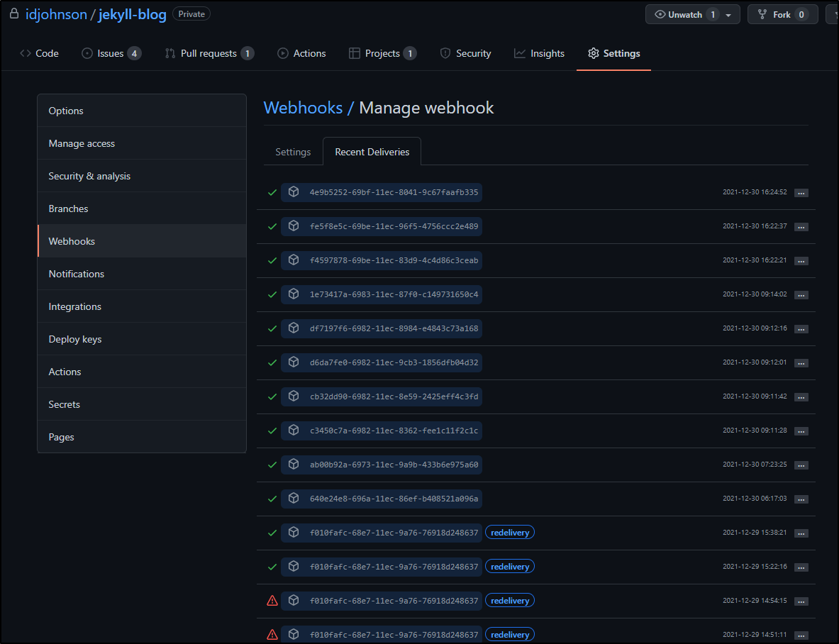Switch to the webhook Settings tab

tap(293, 152)
